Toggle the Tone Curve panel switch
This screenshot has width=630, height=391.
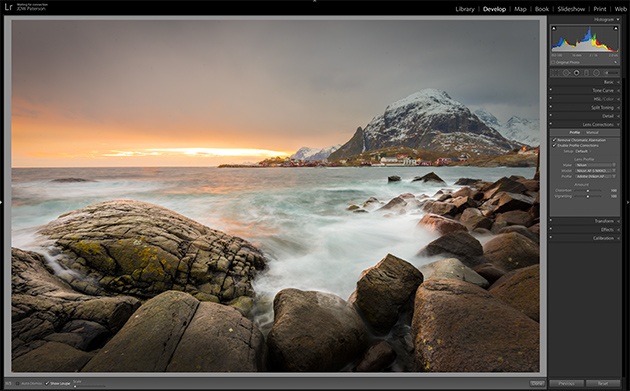click(551, 90)
